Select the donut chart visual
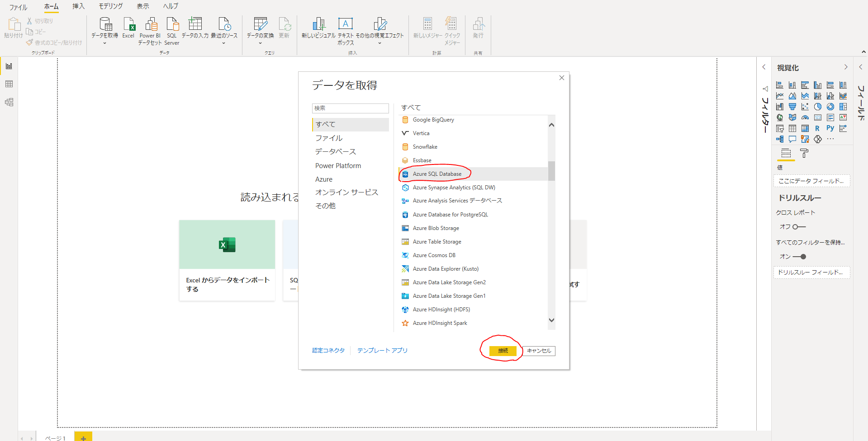Screen dimensions: 868x441 click(x=830, y=107)
